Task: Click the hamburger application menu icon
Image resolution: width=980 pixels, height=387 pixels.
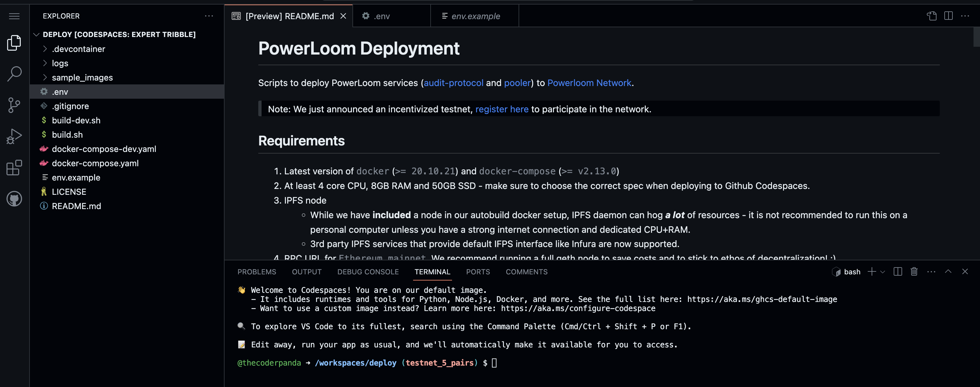Action: tap(14, 16)
